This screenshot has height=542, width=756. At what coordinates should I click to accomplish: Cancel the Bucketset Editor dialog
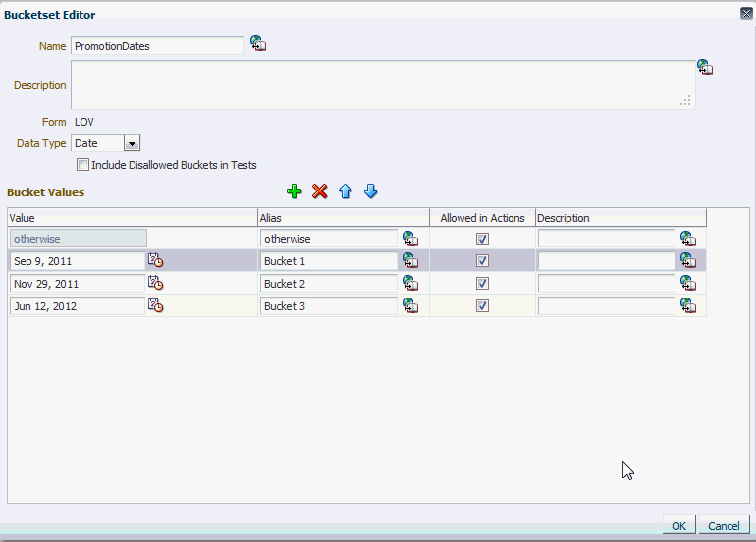point(724,525)
